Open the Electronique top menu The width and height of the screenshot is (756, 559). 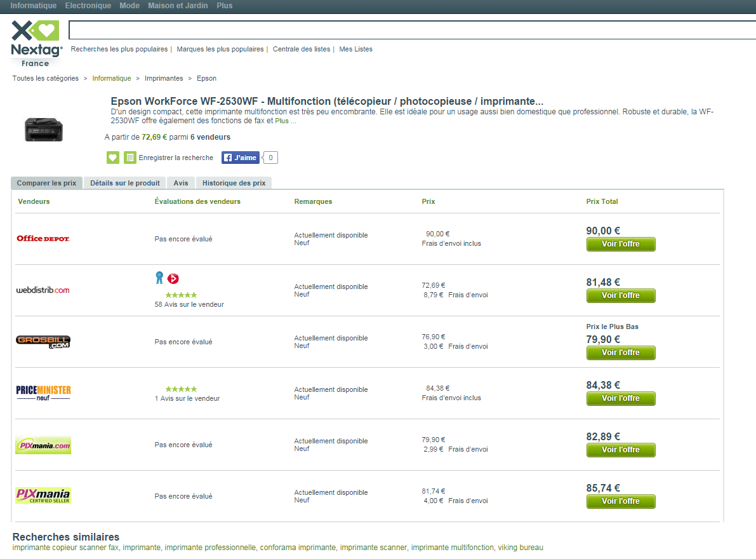(x=88, y=6)
